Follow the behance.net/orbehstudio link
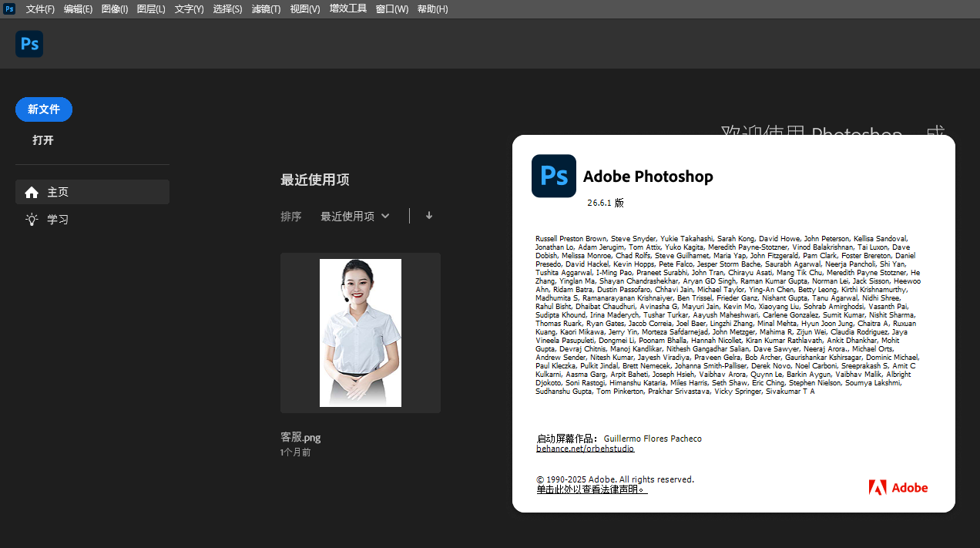The height and width of the screenshot is (548, 980). tap(586, 448)
